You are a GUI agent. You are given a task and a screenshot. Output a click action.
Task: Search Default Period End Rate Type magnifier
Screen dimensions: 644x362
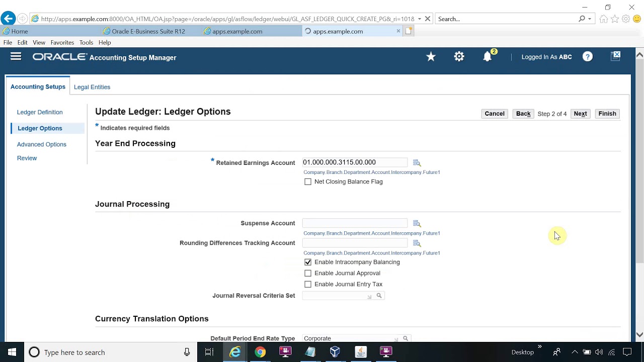[406, 338]
